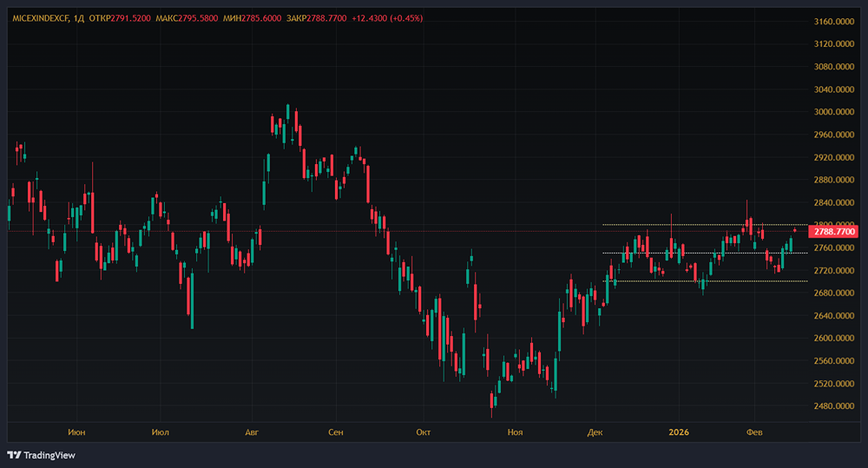The width and height of the screenshot is (868, 468).
Task: Click the 2480.0000 price axis label
Action: (x=835, y=406)
